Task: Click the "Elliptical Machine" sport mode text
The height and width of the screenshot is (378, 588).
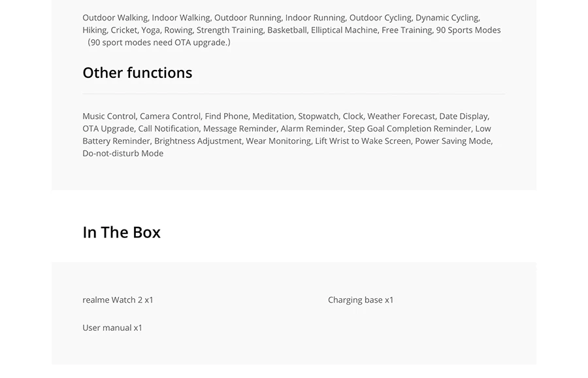Action: (344, 30)
